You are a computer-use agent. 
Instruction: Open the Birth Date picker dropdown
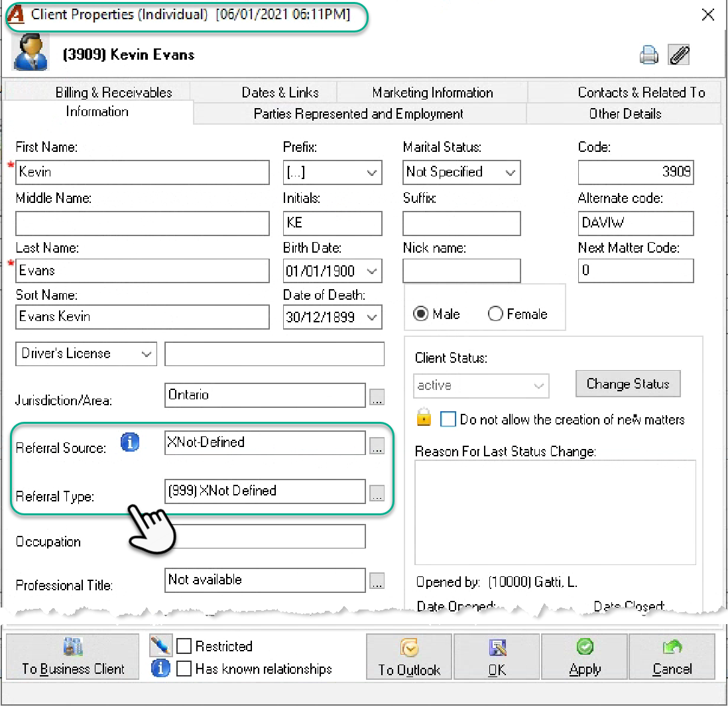coord(371,271)
